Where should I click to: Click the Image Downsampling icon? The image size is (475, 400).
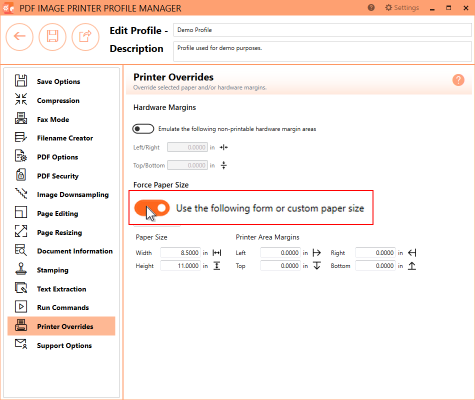coord(21,194)
